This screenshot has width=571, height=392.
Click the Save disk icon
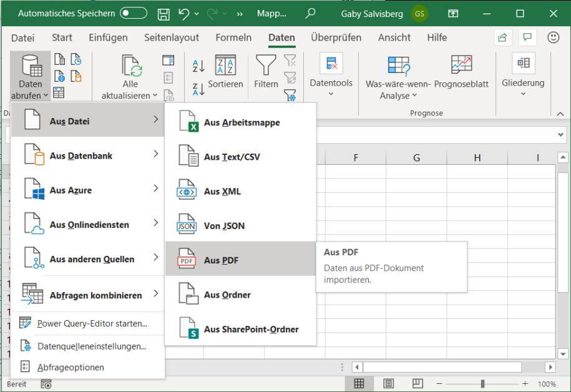coord(163,13)
